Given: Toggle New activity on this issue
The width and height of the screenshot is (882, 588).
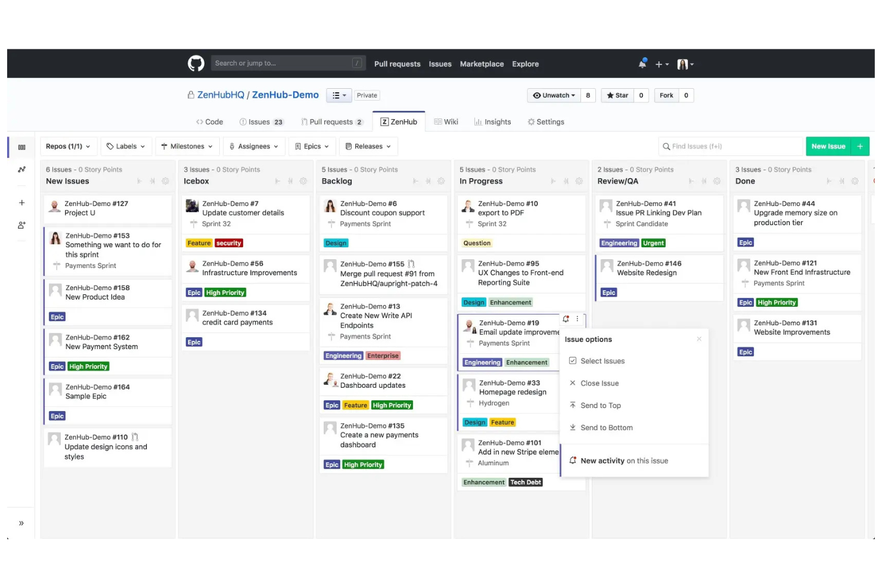Looking at the screenshot, I should [x=624, y=461].
